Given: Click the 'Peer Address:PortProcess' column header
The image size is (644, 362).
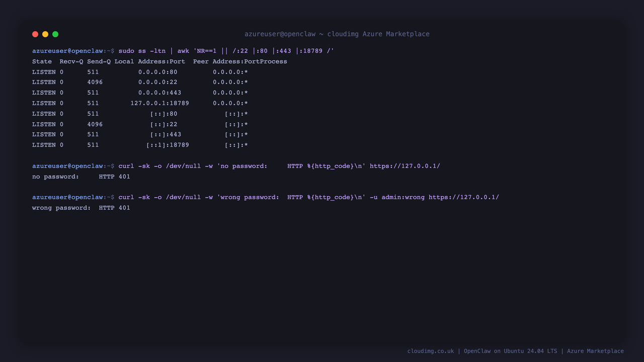Looking at the screenshot, I should pyautogui.click(x=240, y=61).
